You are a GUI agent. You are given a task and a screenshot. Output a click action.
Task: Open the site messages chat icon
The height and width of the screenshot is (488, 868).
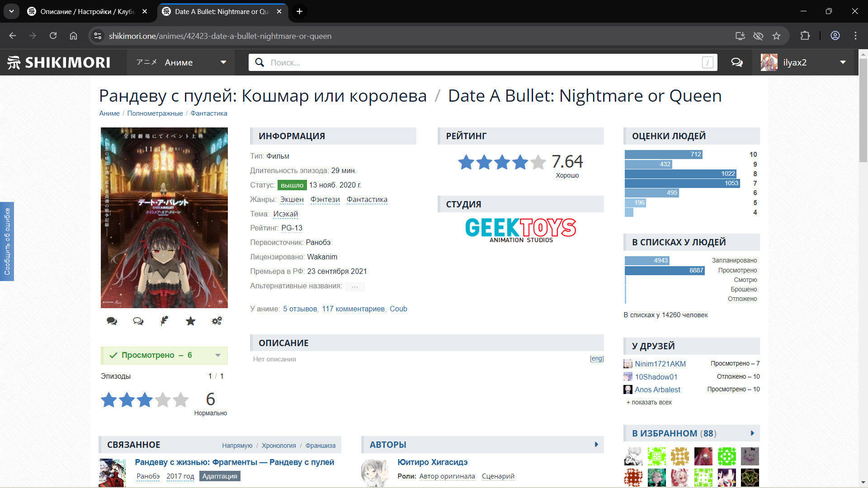coord(737,62)
